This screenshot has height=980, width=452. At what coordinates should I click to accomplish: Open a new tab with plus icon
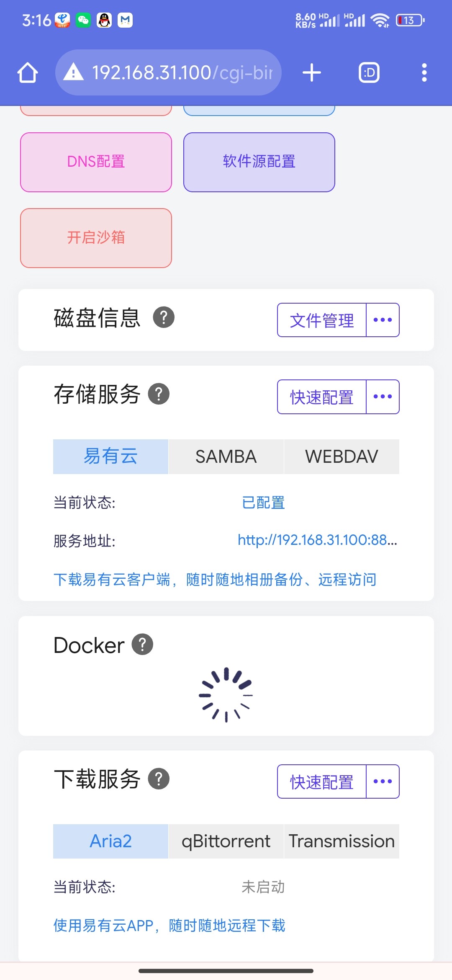click(312, 73)
